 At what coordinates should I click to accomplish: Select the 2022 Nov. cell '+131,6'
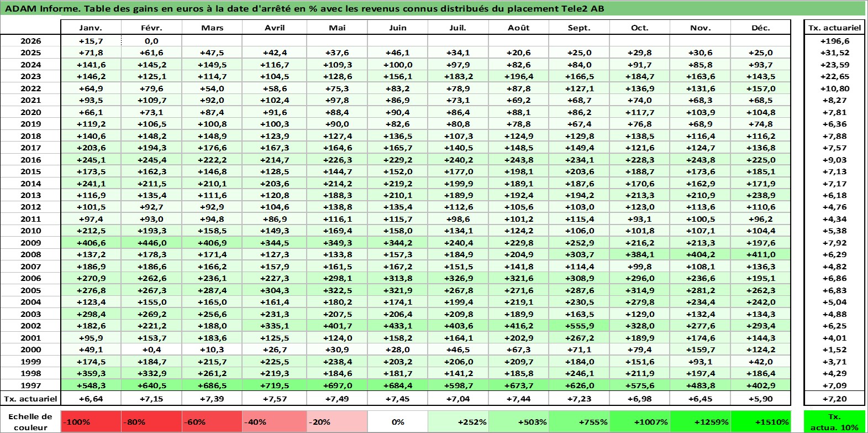pos(700,88)
